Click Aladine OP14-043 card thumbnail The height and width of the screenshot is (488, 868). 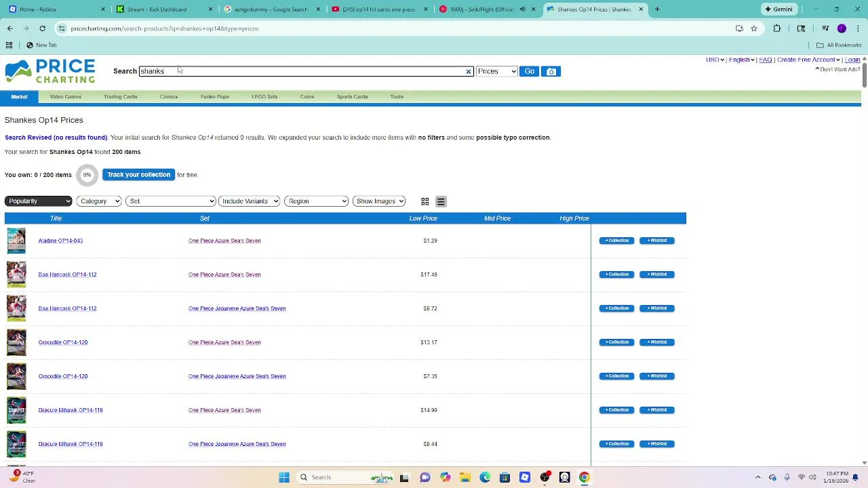click(x=16, y=241)
